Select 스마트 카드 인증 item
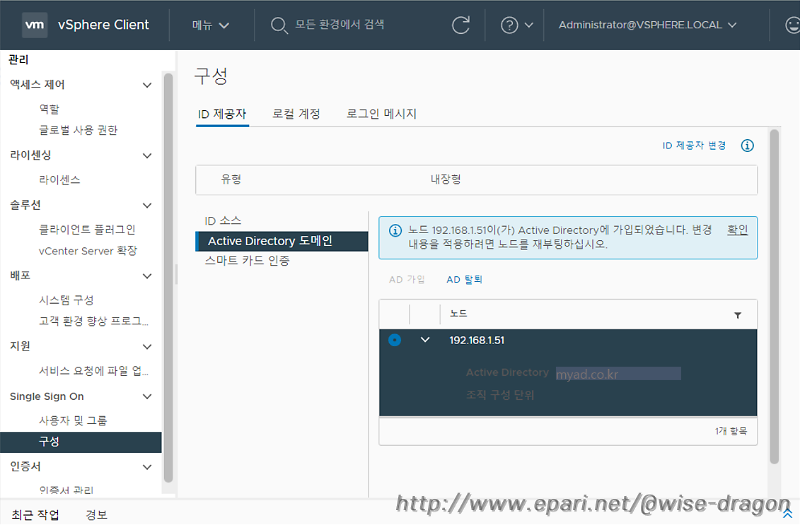Image resolution: width=800 pixels, height=525 pixels. pyautogui.click(x=247, y=261)
